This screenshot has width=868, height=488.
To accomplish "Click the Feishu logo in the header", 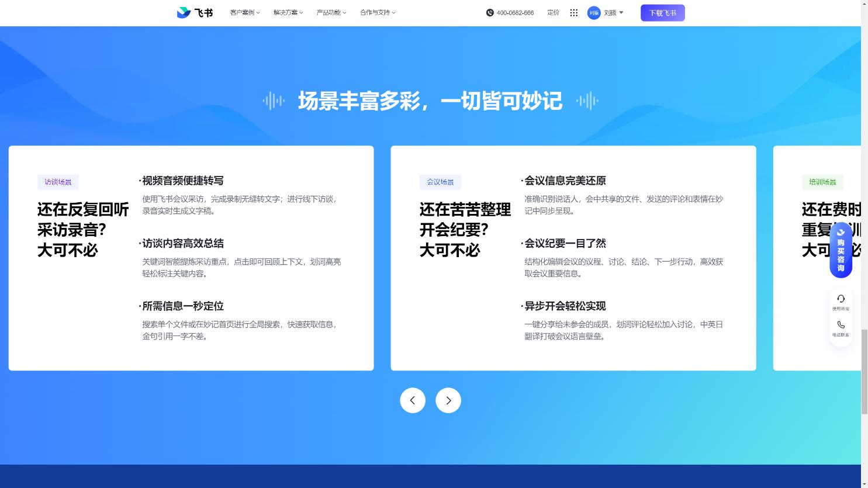I will click(x=195, y=13).
